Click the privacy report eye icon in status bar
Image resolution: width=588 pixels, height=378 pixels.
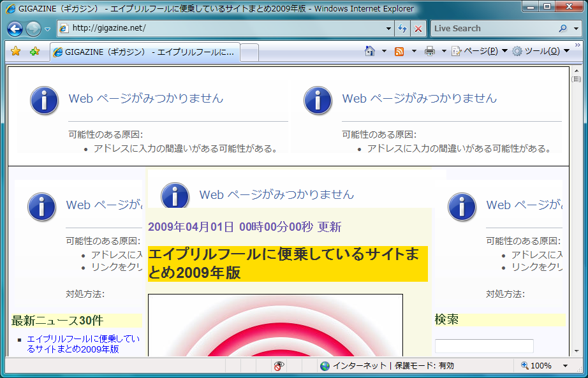pyautogui.click(x=279, y=366)
